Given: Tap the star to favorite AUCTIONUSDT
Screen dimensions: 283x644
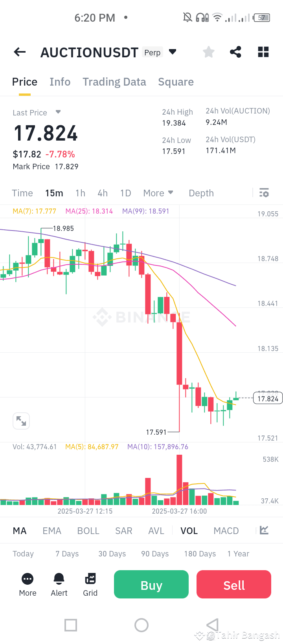Looking at the screenshot, I should 208,52.
